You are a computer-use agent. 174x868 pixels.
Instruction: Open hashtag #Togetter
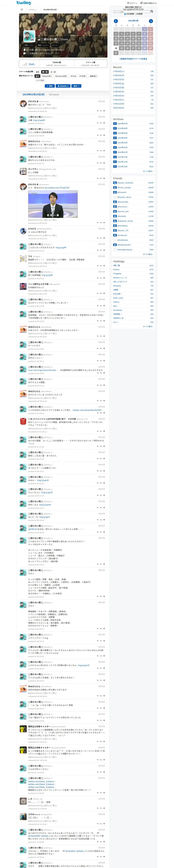pos(117,274)
